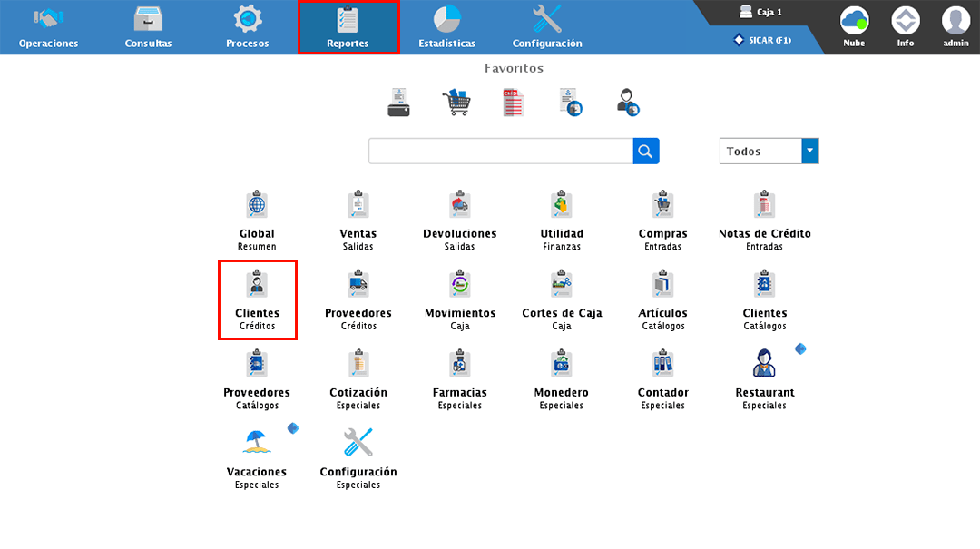Expand the Todos filter dropdown
This screenshot has height=549, width=980.
point(809,152)
